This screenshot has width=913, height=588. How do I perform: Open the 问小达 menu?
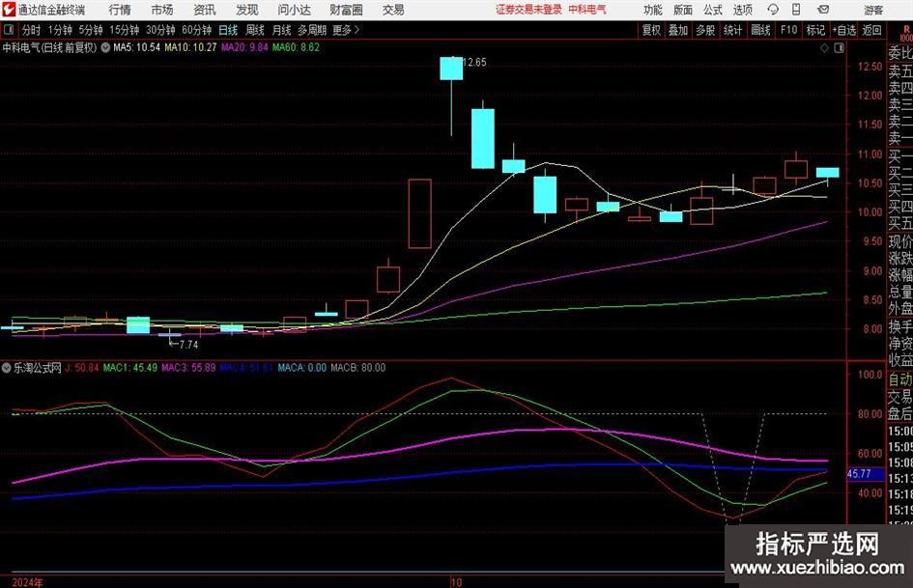coord(294,10)
